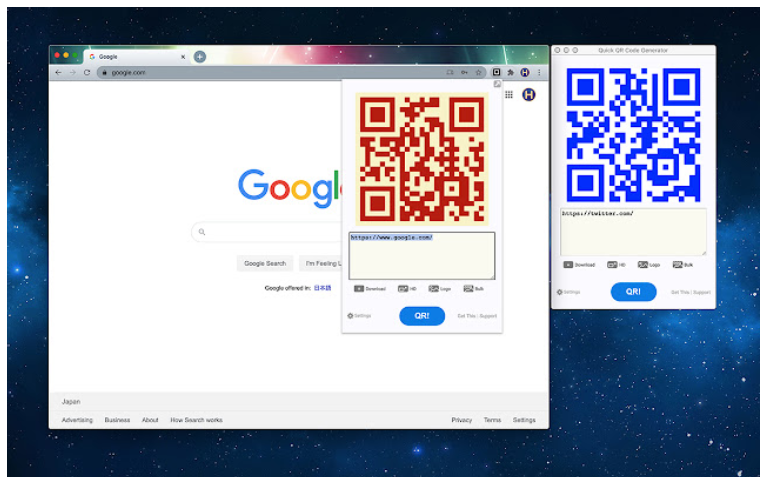Click the magnifier icon in search box
Viewport: 766px width, 485px height.
tap(202, 232)
